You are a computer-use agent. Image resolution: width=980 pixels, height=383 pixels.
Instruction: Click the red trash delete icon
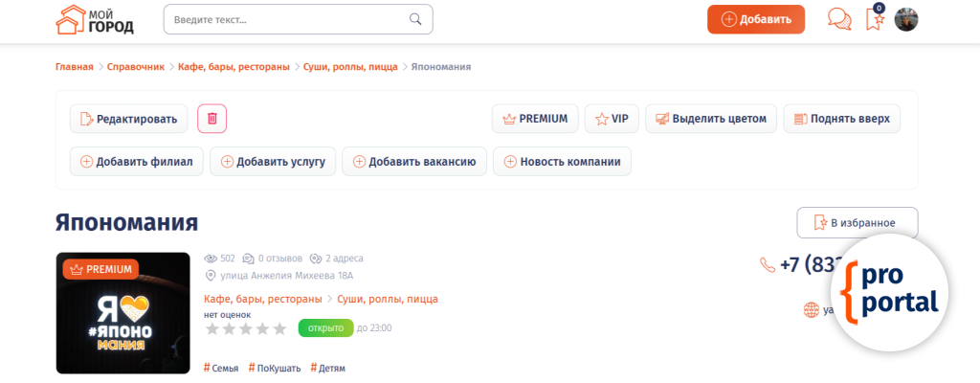(x=212, y=119)
